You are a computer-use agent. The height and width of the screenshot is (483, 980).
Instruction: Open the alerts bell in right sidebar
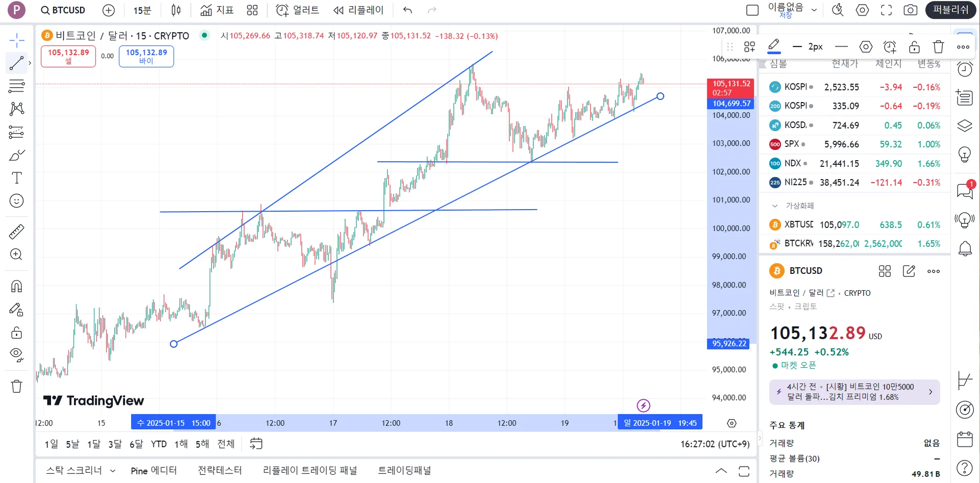coord(965,249)
